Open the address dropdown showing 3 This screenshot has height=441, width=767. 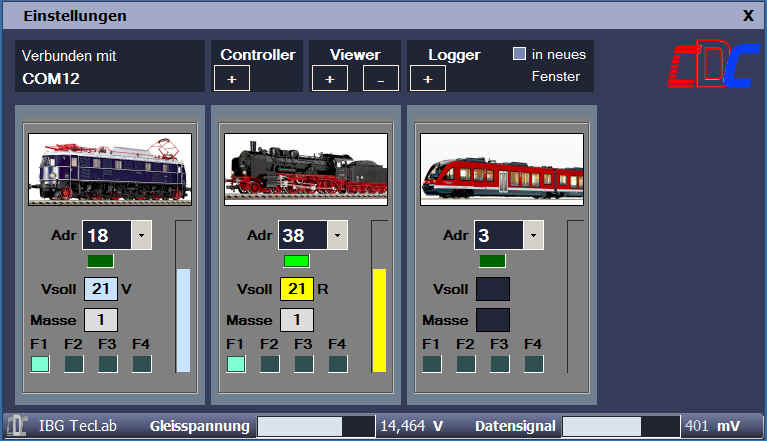point(533,235)
